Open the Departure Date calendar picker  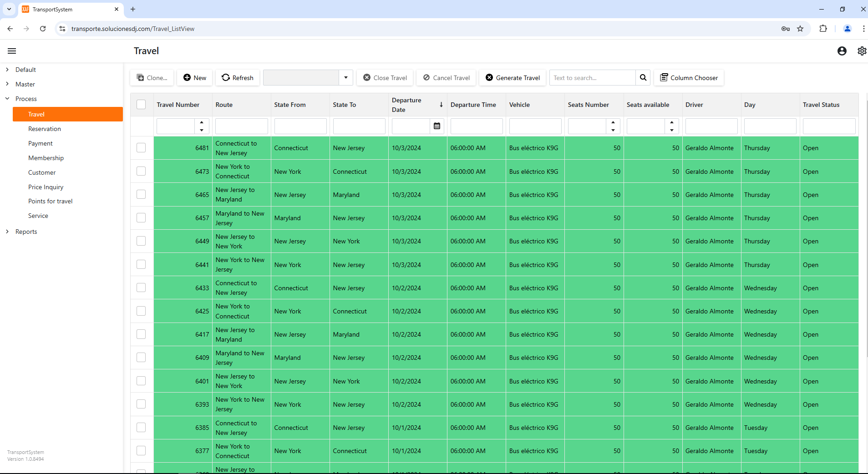437,126
